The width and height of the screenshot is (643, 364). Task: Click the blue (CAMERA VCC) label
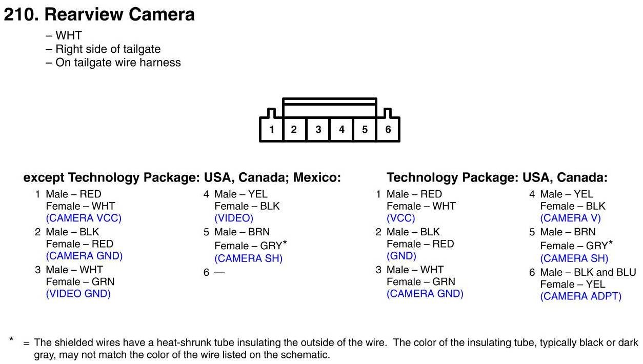click(x=84, y=218)
